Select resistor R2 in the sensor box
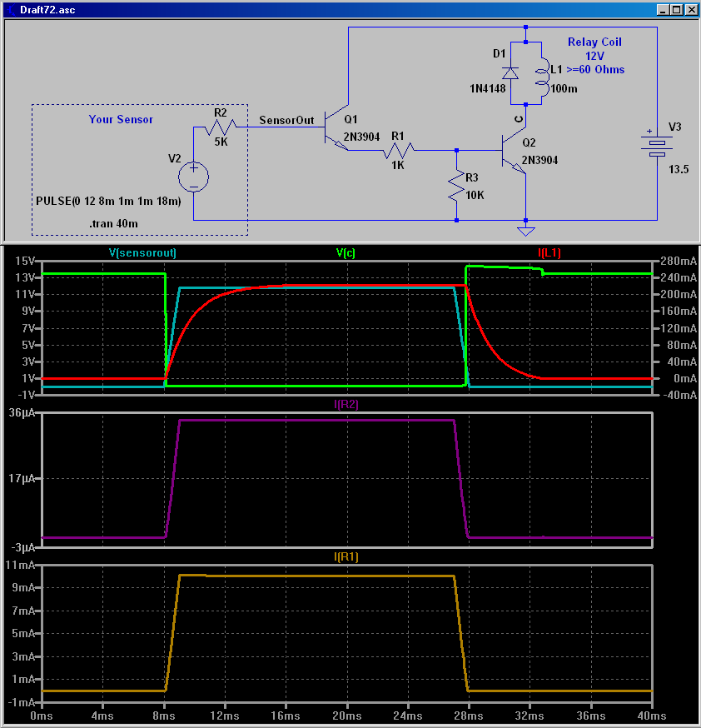The width and height of the screenshot is (701, 728). pos(221,127)
